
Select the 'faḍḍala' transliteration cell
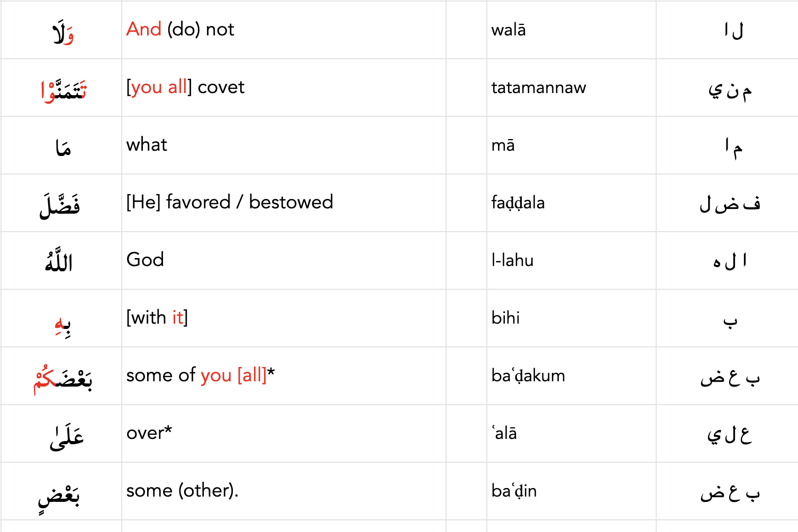[x=518, y=203]
